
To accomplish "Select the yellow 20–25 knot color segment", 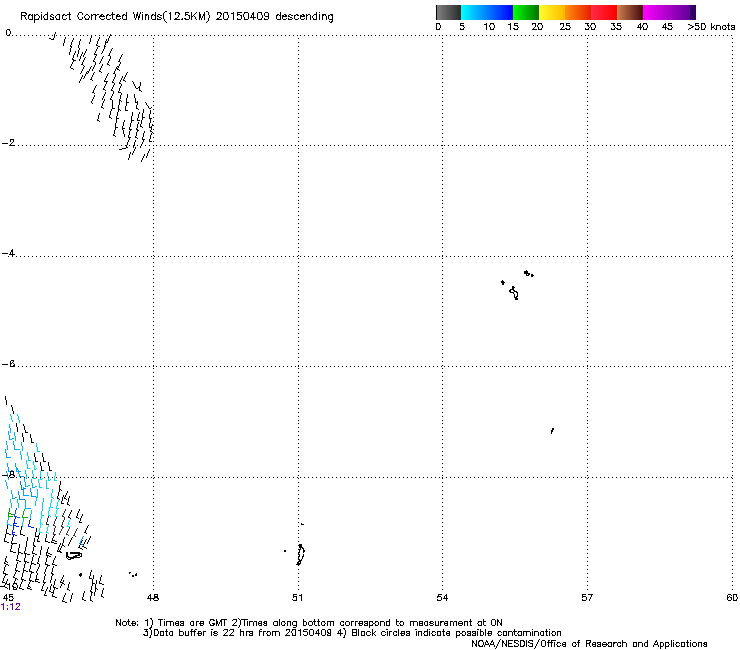I will pos(552,12).
